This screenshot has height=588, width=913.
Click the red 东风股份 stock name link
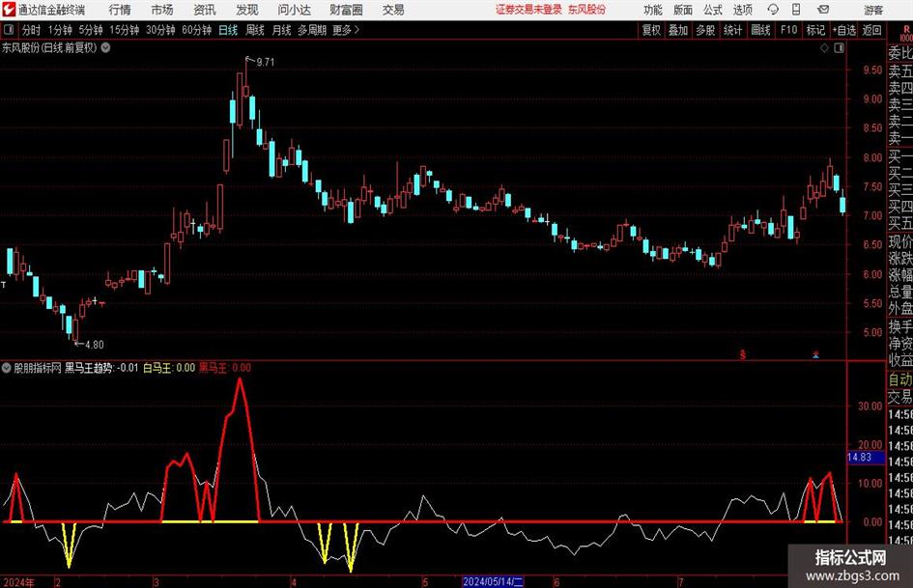tap(587, 10)
